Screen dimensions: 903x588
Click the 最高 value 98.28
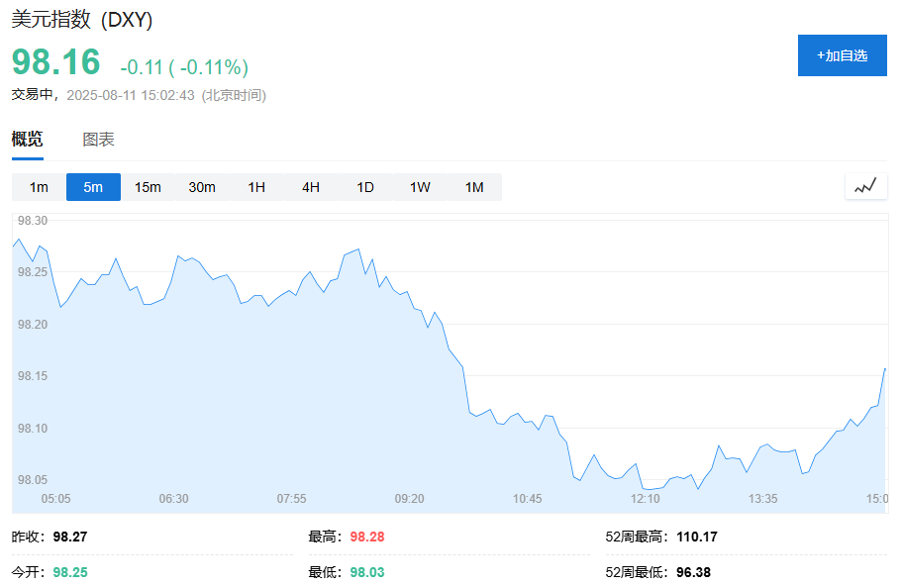[366, 537]
